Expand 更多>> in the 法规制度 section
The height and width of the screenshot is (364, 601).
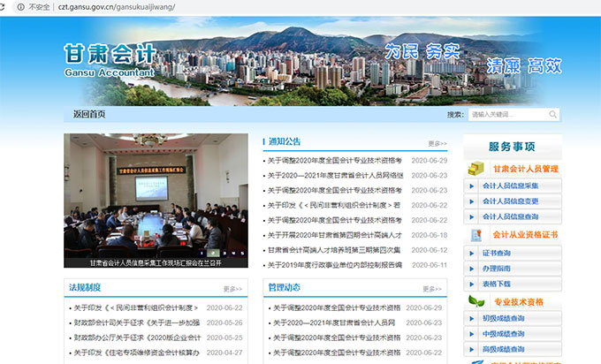tap(232, 289)
